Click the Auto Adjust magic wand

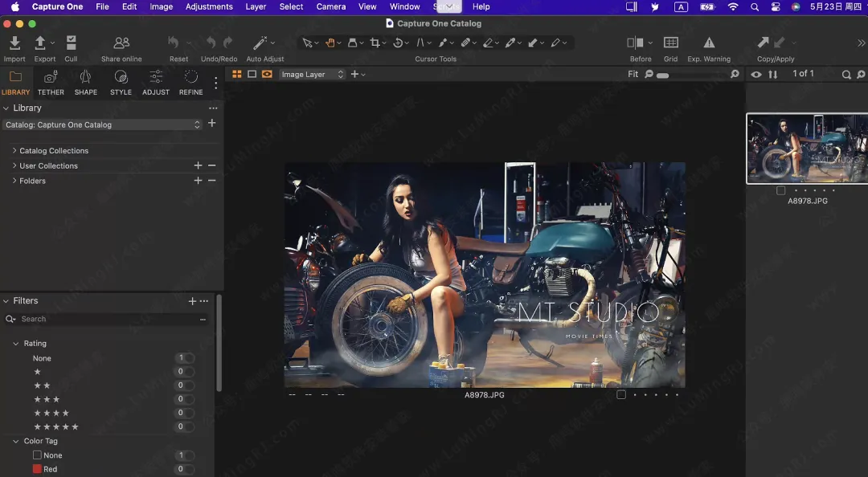[x=260, y=43]
